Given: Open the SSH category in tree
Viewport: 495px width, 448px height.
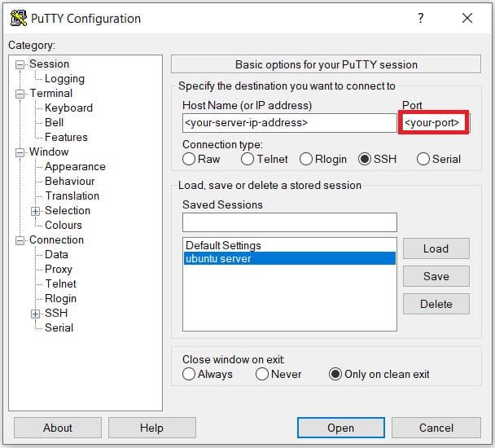Looking at the screenshot, I should (x=56, y=313).
